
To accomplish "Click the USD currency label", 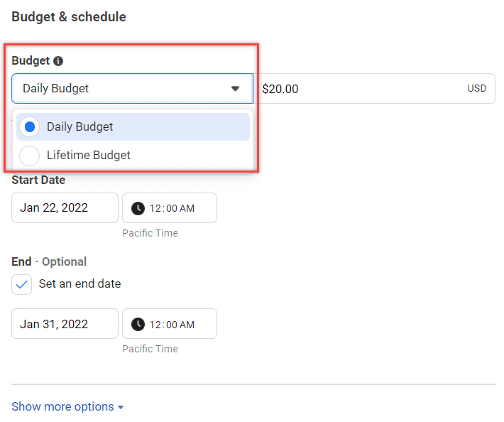I will coord(477,89).
